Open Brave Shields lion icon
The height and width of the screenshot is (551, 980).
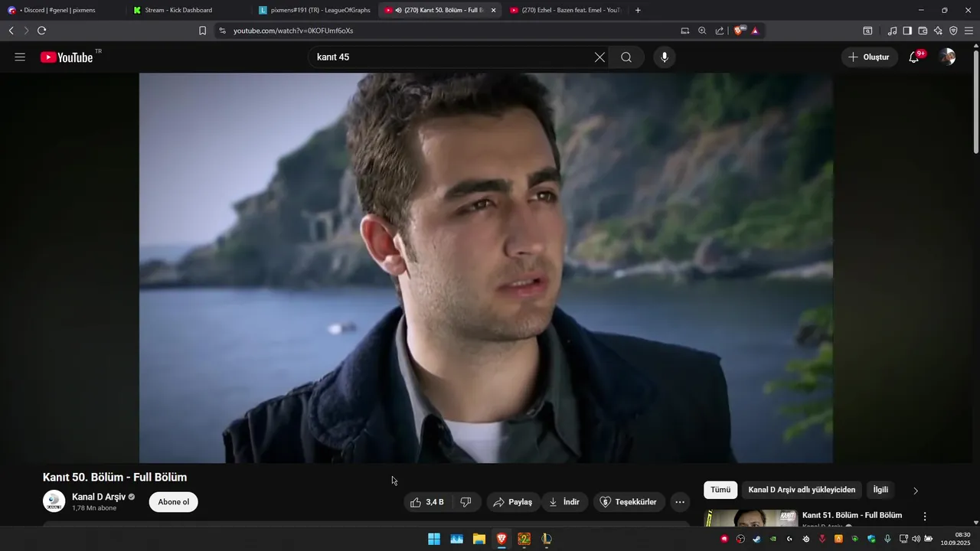click(x=740, y=31)
